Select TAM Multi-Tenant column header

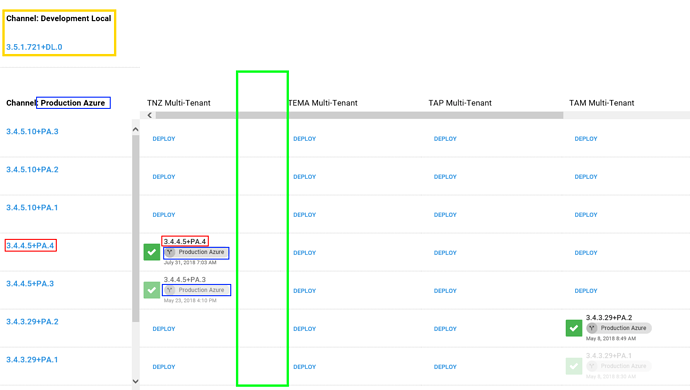602,103
